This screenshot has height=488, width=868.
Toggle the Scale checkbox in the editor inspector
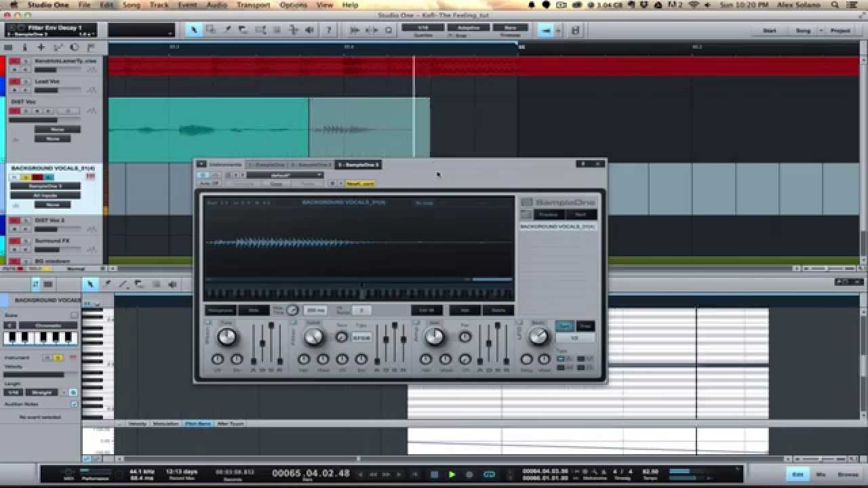(x=74, y=315)
